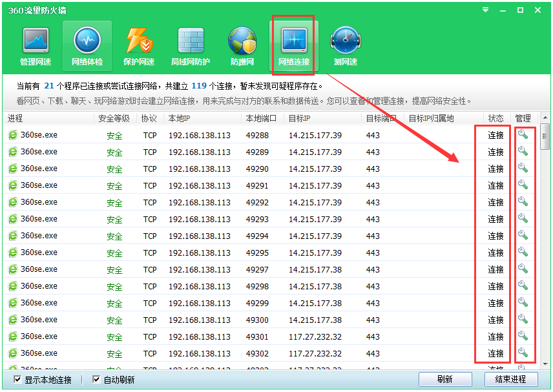Open the 防蹭网 tool
Screen dimensions: 553x392
pos(242,46)
